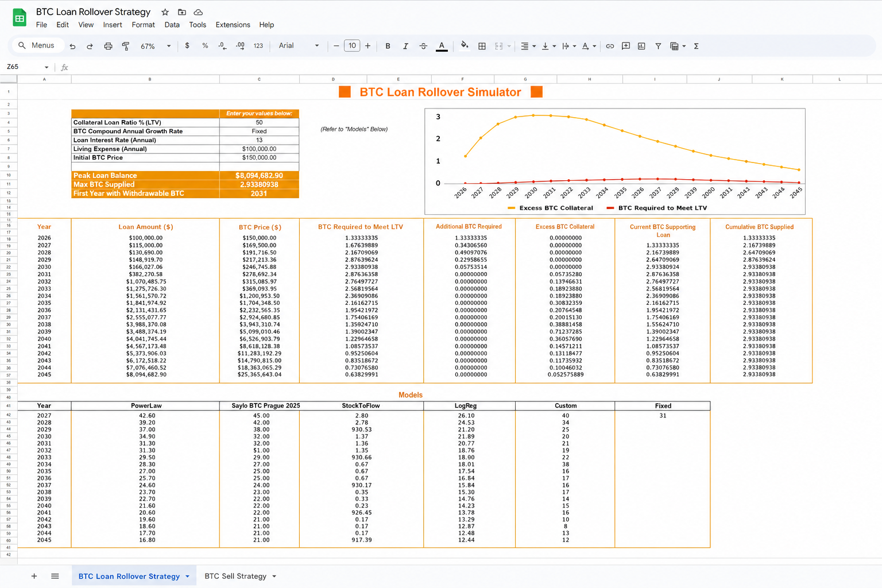Viewport: 882px width, 588px height.
Task: Open the text color picker
Action: pos(442,46)
